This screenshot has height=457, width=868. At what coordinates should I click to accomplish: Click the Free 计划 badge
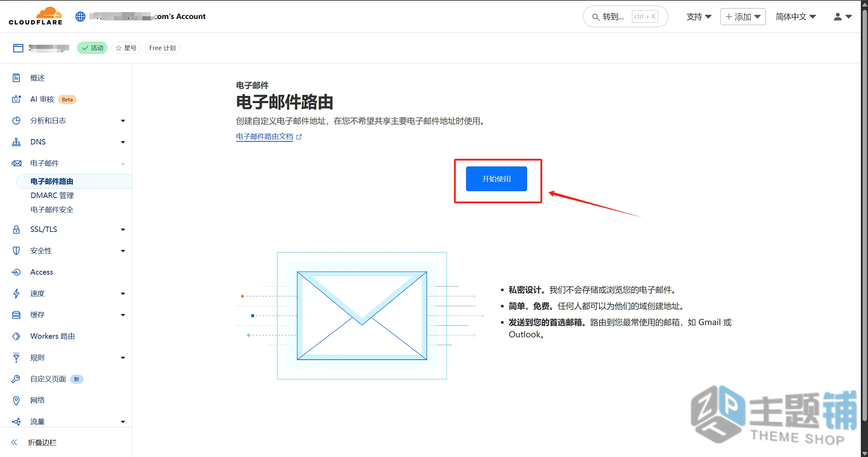162,48
